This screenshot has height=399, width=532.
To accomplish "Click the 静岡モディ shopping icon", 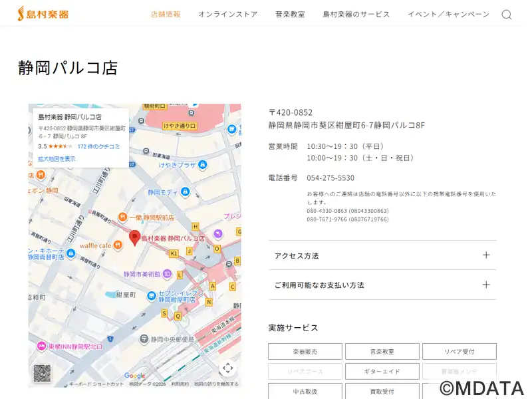I will [186, 192].
